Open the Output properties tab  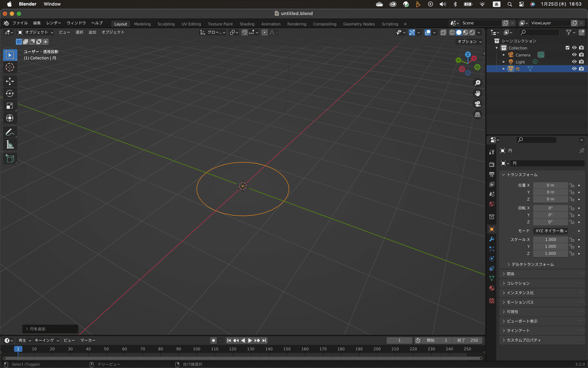[492, 174]
